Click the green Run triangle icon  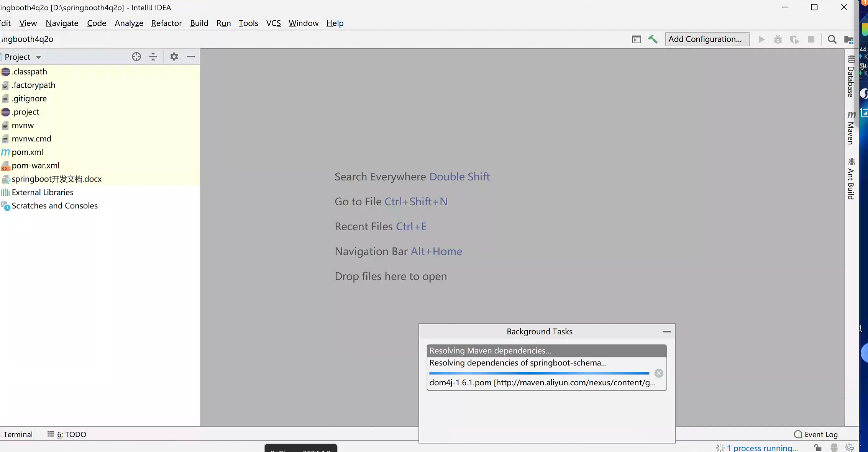pyautogui.click(x=761, y=39)
